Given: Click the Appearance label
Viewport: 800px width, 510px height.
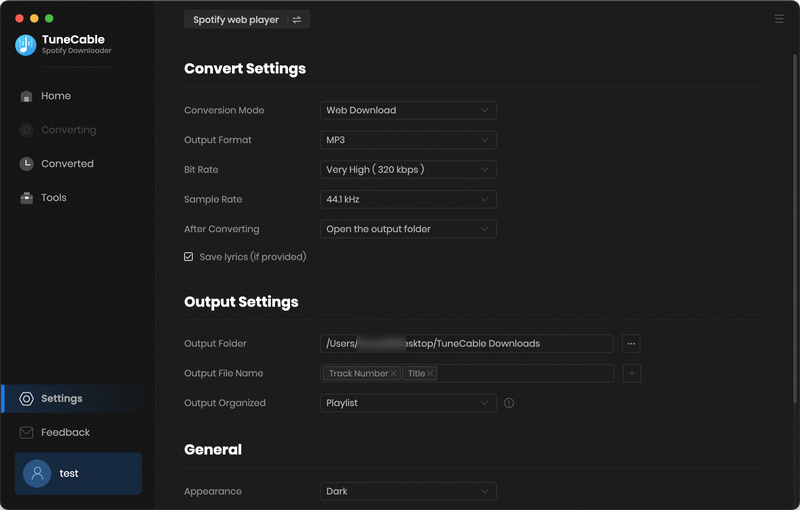Looking at the screenshot, I should pyautogui.click(x=213, y=492).
